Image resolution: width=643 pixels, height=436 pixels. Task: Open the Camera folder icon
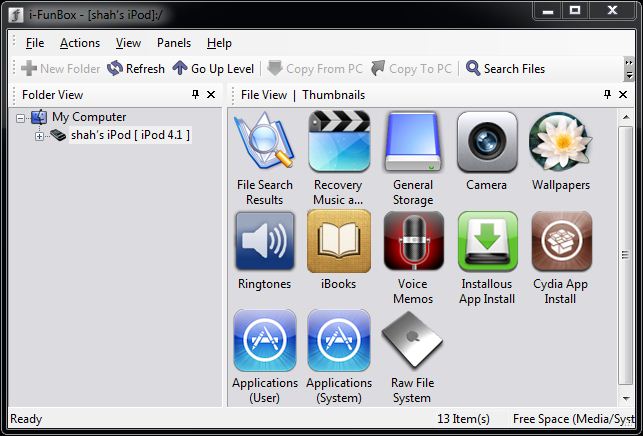pyautogui.click(x=487, y=142)
